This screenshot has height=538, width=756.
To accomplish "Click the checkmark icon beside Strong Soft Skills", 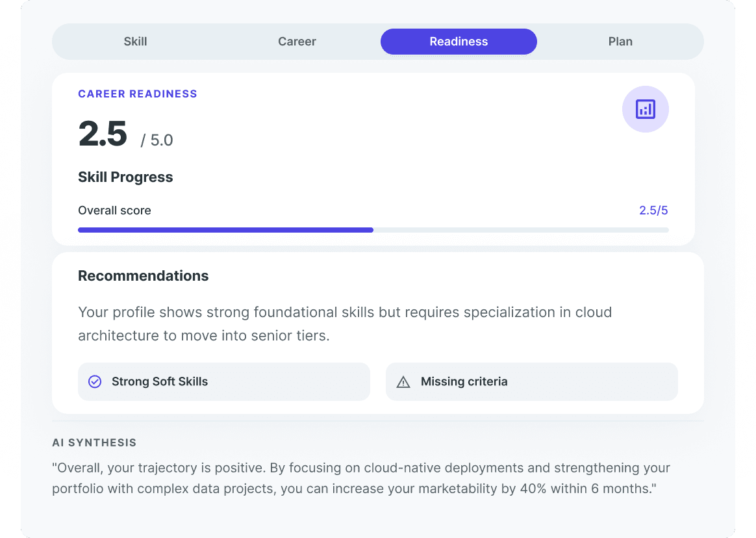I will pyautogui.click(x=95, y=381).
